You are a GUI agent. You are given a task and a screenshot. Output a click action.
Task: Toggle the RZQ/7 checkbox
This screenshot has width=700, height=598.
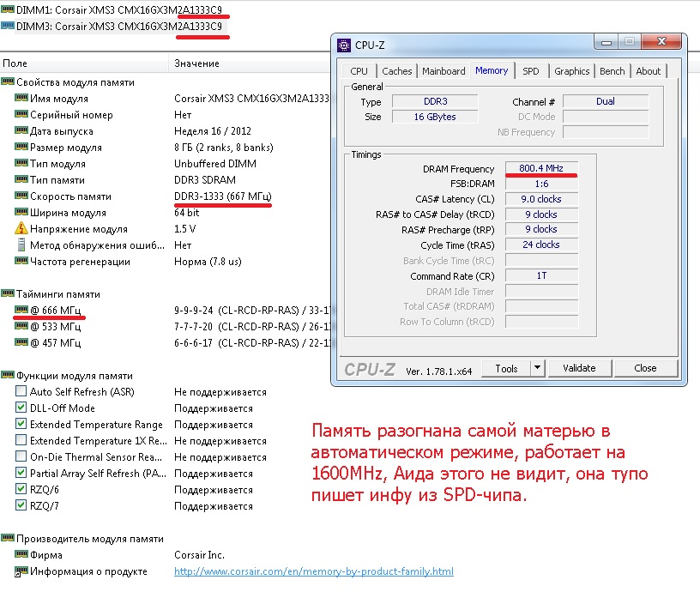point(21,505)
